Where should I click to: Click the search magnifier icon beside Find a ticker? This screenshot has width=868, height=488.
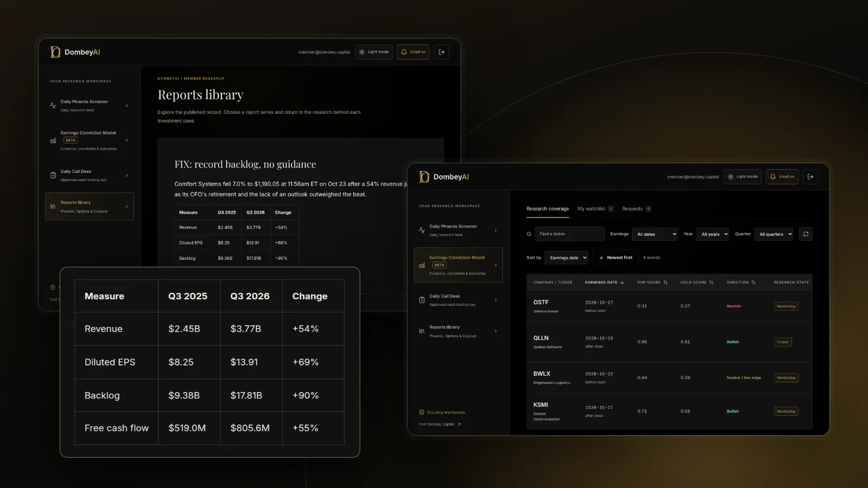(x=529, y=234)
